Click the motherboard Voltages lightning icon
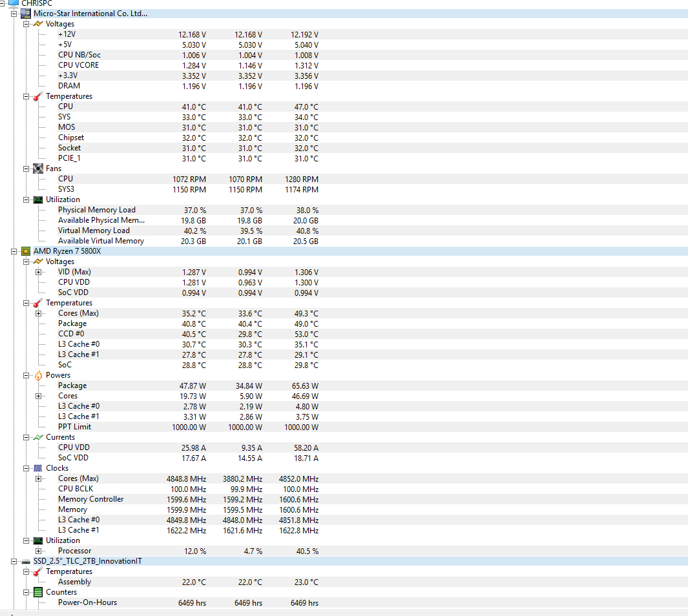 coord(38,24)
